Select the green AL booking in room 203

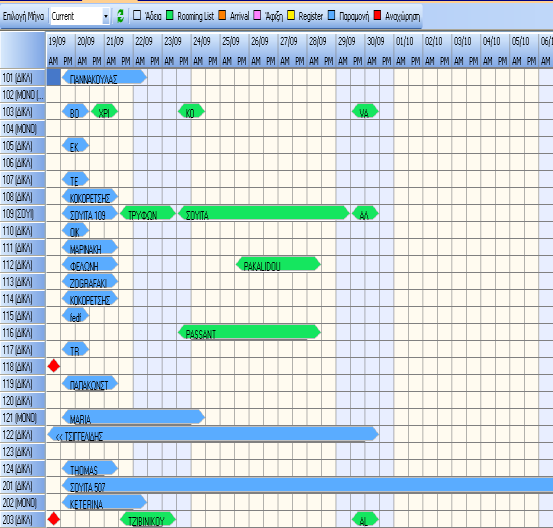coord(365,519)
